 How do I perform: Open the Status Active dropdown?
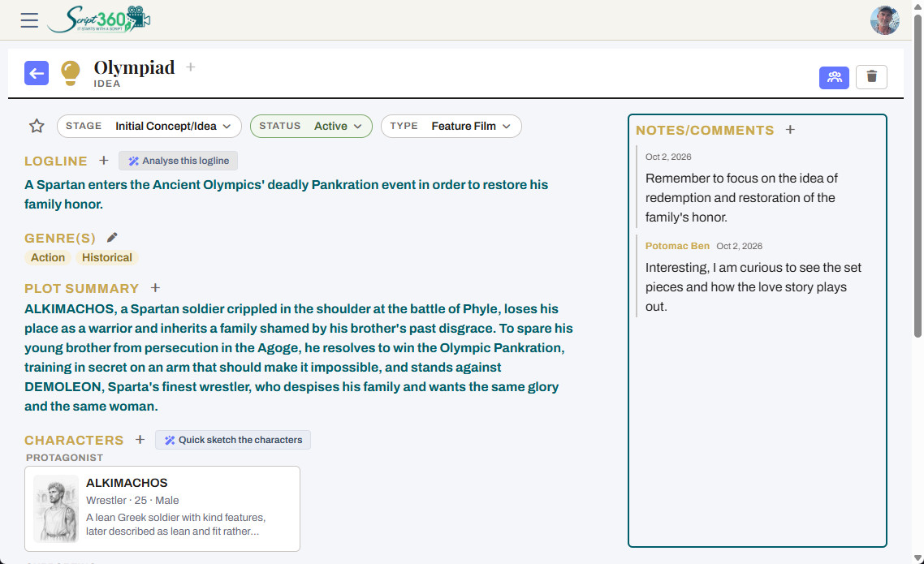311,126
